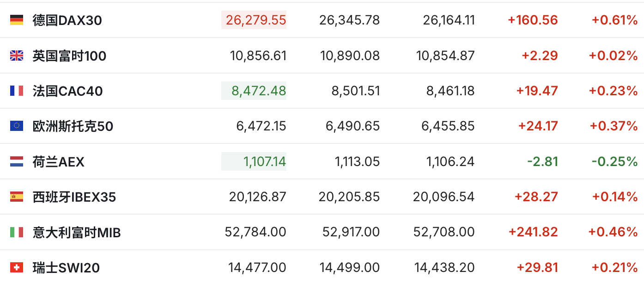
Task: Click the Italian flag icon
Action: 17,232
